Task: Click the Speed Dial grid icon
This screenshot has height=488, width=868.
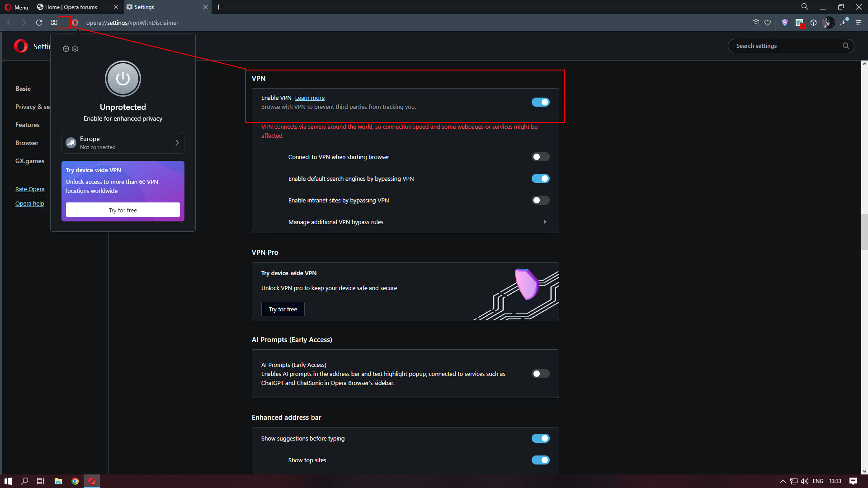Action: pos(54,23)
